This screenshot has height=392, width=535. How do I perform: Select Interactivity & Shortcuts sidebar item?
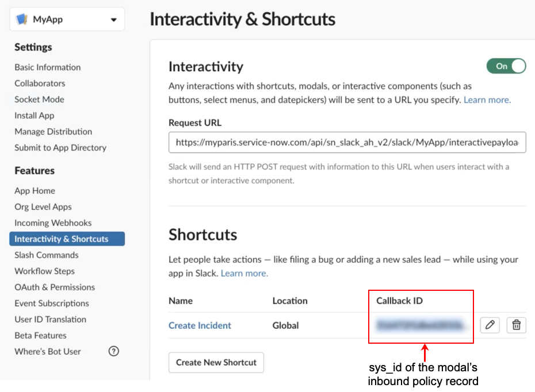point(67,239)
